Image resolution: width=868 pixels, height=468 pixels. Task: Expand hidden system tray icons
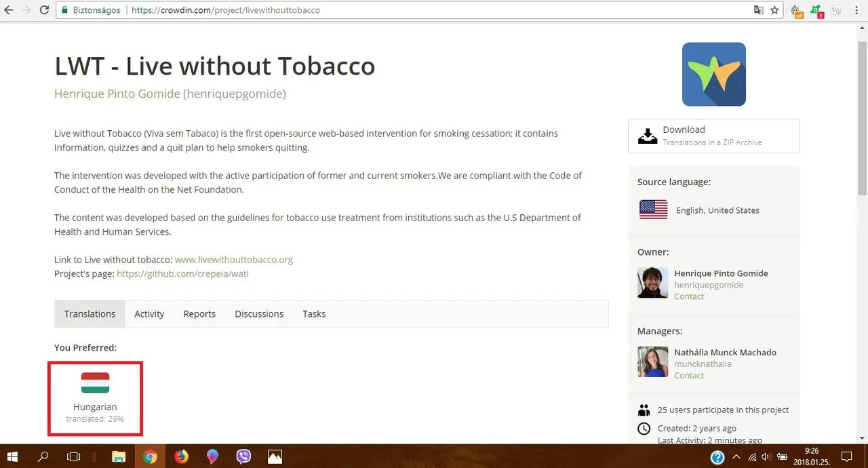(736, 457)
